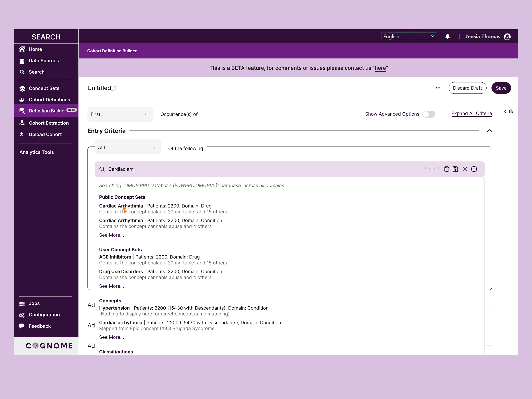Open the three-dot overflow menu
This screenshot has height=399, width=532.
coord(438,88)
